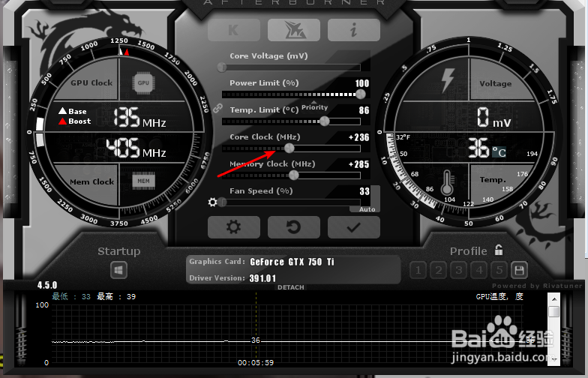Click the fan speed gear icon
The width and height of the screenshot is (588, 378).
point(213,202)
